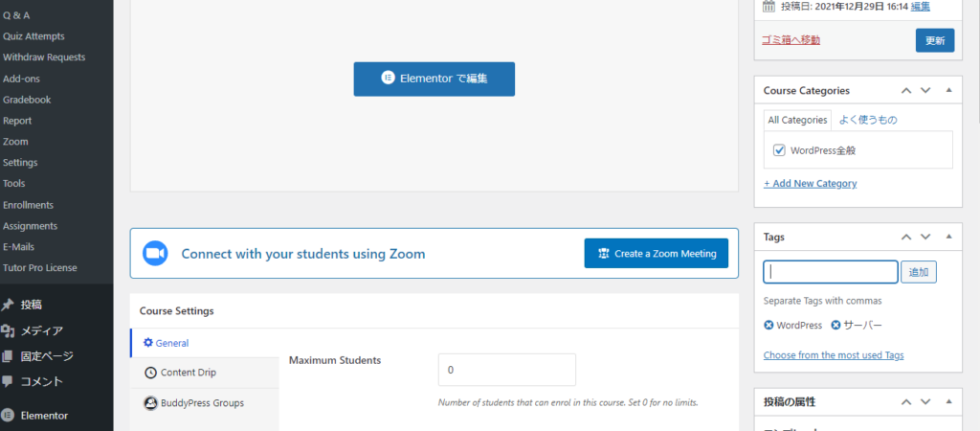
Task: Collapse the Tags panel toggle triangle
Action: coord(948,236)
